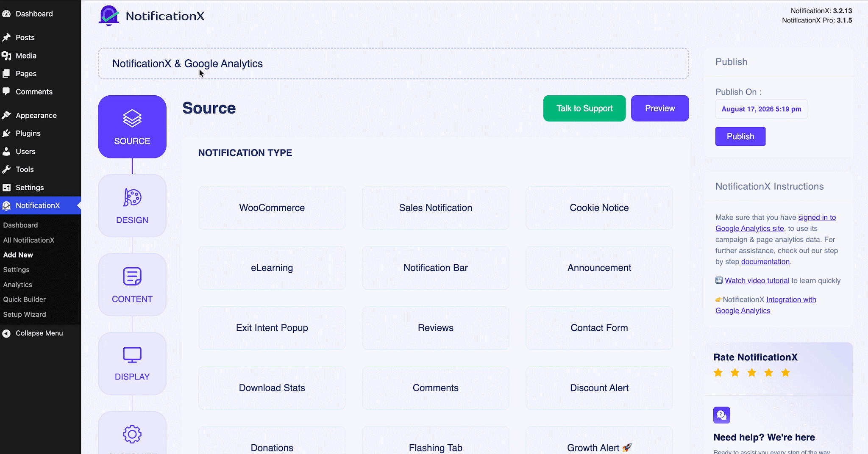Click the Preview button
The height and width of the screenshot is (454, 868).
click(660, 108)
